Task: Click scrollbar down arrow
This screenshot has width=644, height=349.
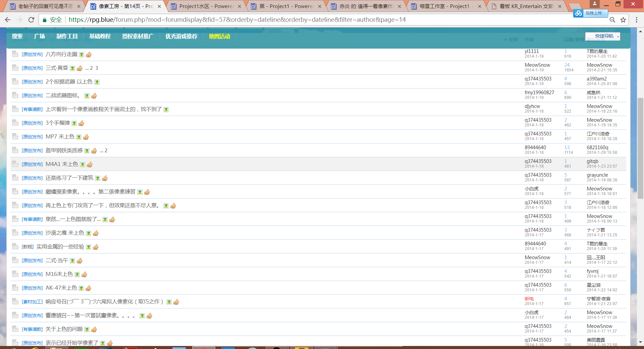Action: coord(640,342)
